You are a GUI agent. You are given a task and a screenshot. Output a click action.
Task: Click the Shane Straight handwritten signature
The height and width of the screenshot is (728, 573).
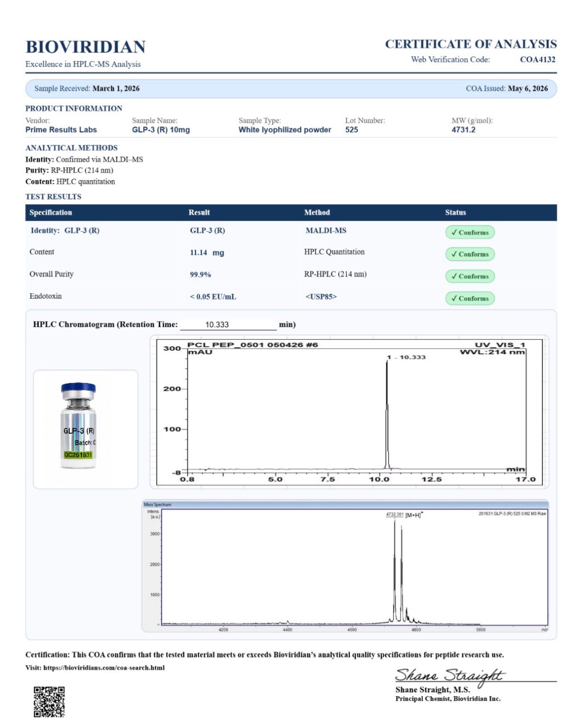click(x=450, y=676)
